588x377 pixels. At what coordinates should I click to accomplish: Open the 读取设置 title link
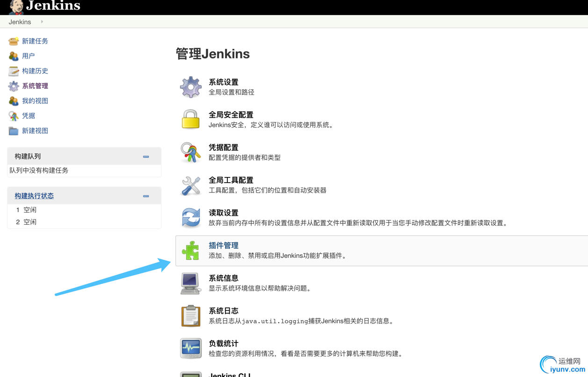click(x=224, y=213)
